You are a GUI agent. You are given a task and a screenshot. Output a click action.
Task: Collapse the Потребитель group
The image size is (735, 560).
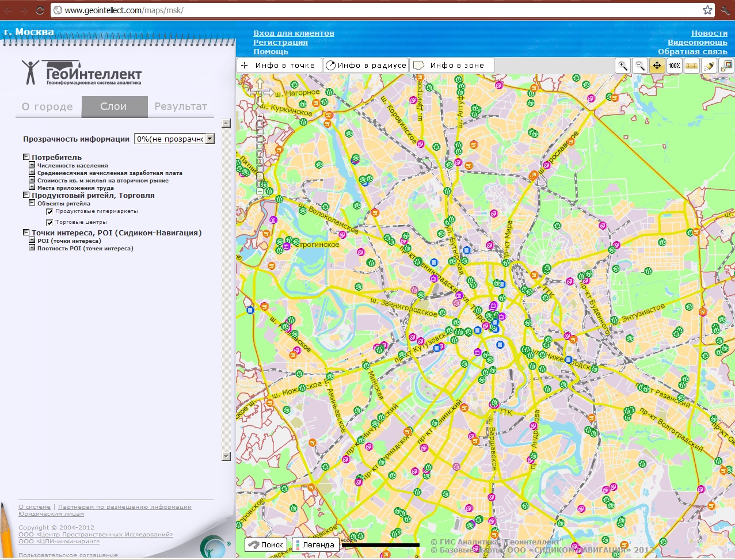coord(26,157)
